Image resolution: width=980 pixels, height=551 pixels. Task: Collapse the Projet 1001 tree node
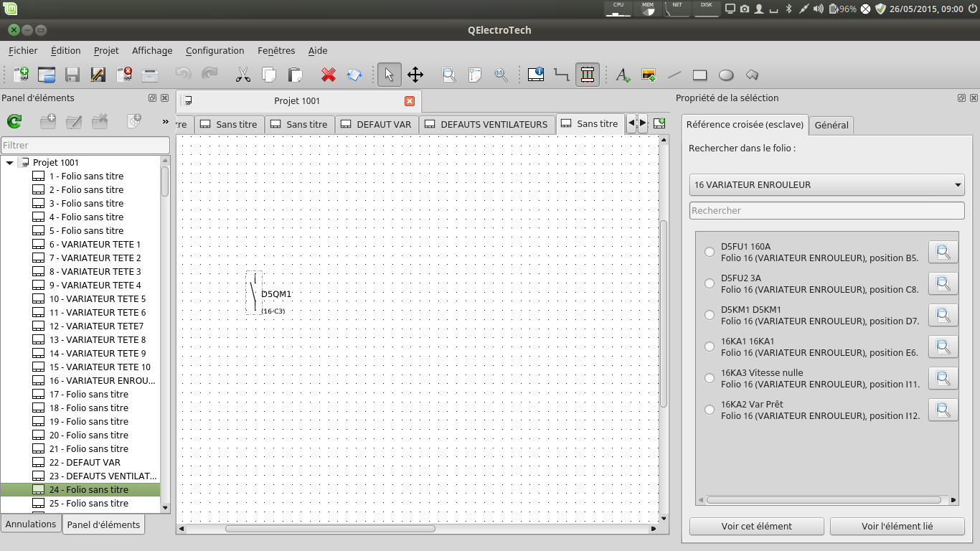tap(10, 163)
